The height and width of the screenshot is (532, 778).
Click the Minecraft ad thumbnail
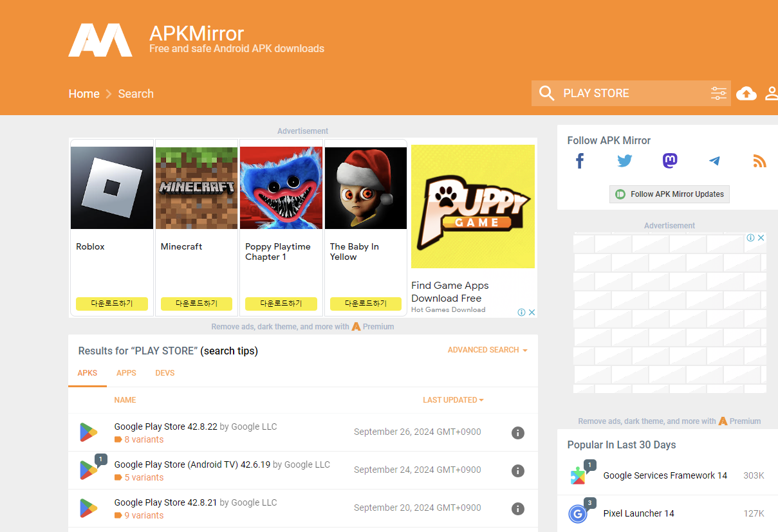coord(197,188)
